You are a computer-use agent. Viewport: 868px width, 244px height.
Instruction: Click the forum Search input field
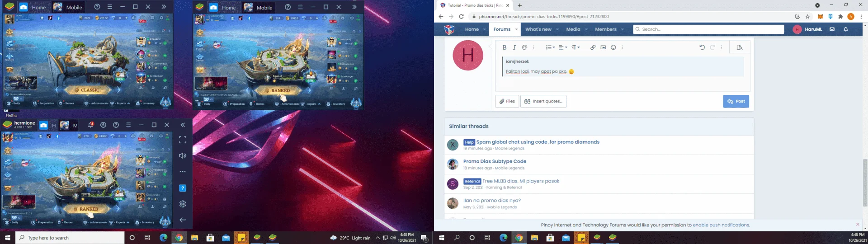click(708, 29)
